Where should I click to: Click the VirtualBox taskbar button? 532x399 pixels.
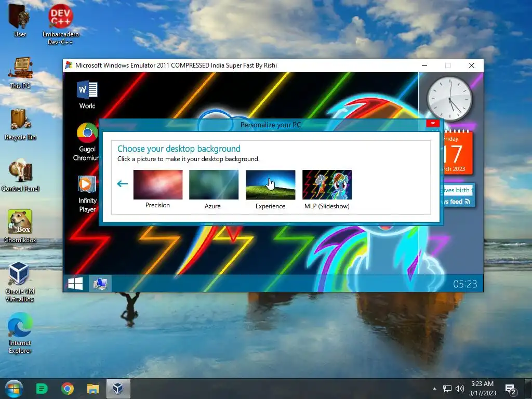(118, 389)
